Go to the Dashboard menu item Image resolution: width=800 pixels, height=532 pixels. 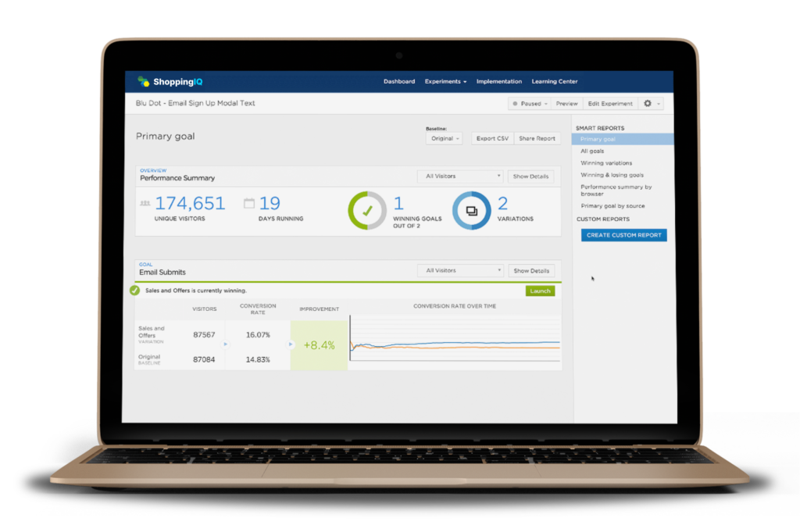pos(399,81)
